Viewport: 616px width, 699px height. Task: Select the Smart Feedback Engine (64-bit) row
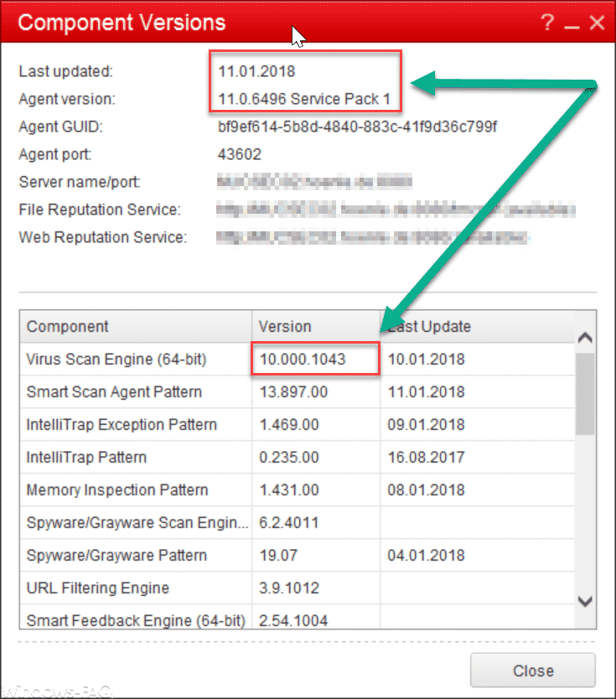point(298,617)
